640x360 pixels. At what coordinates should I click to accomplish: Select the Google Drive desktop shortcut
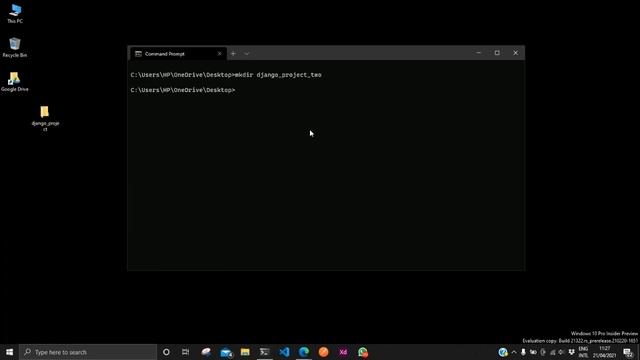tap(15, 82)
